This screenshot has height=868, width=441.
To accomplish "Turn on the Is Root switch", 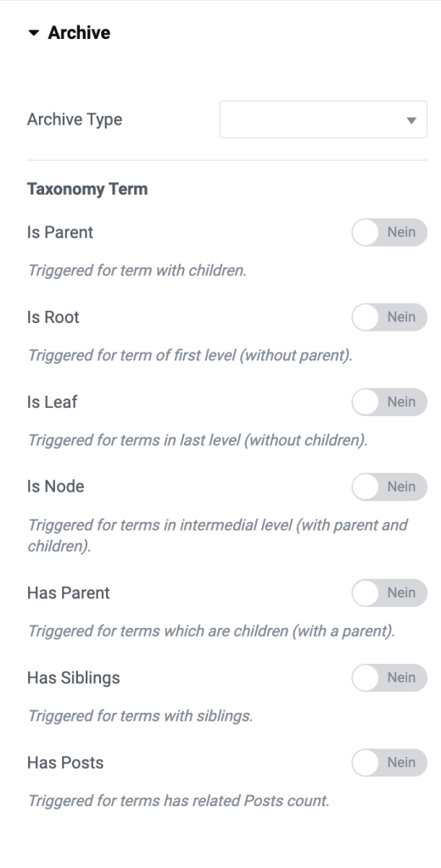I will (389, 317).
